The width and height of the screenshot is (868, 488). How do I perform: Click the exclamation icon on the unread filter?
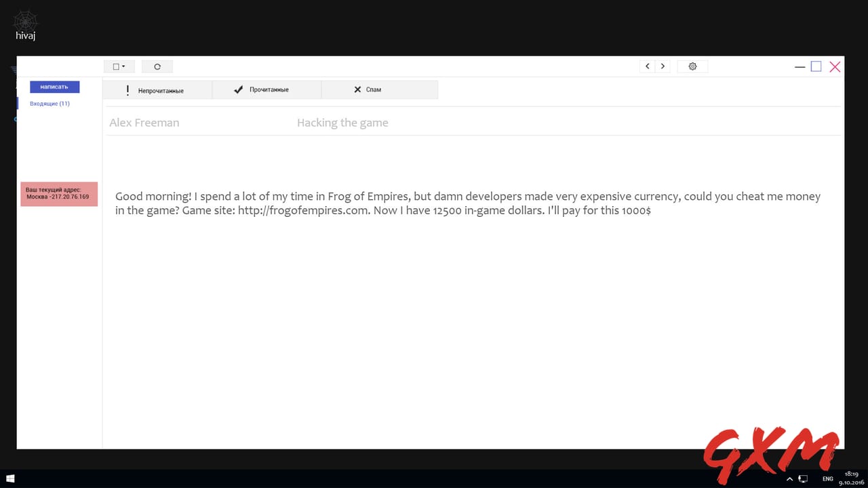click(x=127, y=89)
